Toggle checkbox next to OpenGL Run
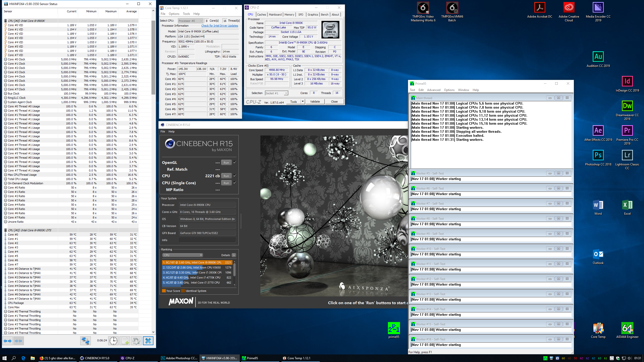The image size is (644, 362). [235, 162]
